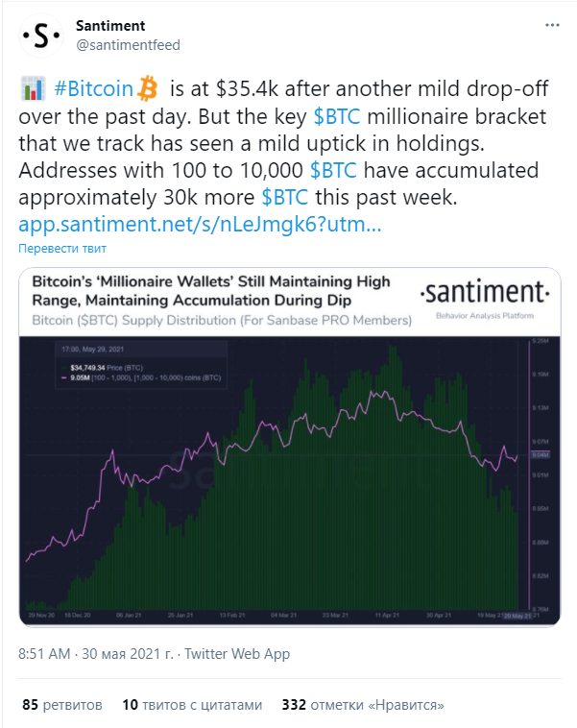Viewport: 577px width, 728px height.
Task: View 332 отметки «Нравится» list
Action: [363, 704]
